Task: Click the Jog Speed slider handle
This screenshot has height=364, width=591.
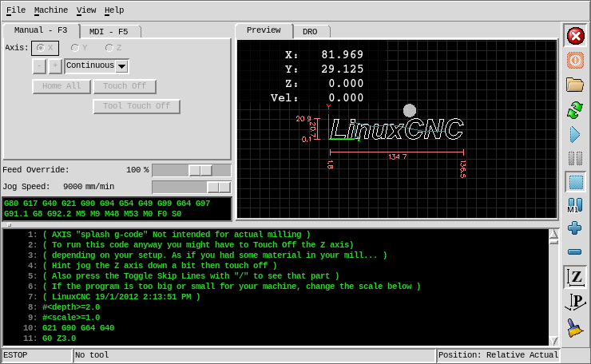Action: [x=219, y=187]
